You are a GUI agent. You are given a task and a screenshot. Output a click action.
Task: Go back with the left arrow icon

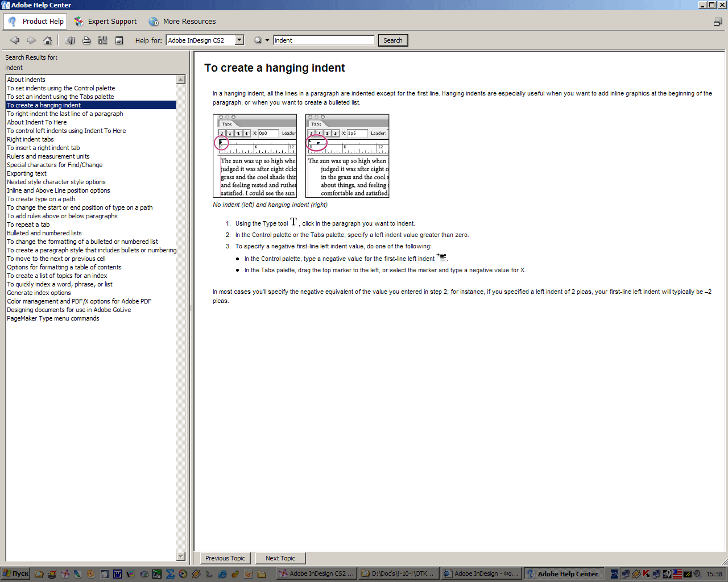point(15,40)
